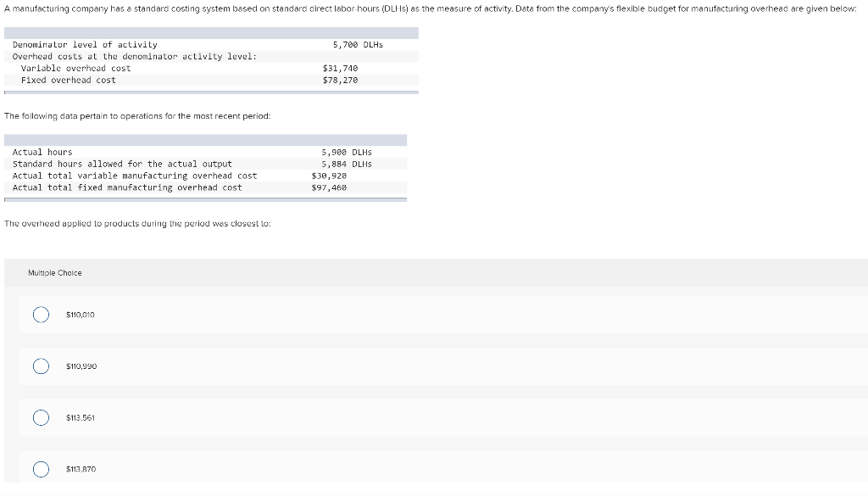The image size is (868, 497).
Task: Click the 5,700 DLHs value
Action: pos(358,45)
